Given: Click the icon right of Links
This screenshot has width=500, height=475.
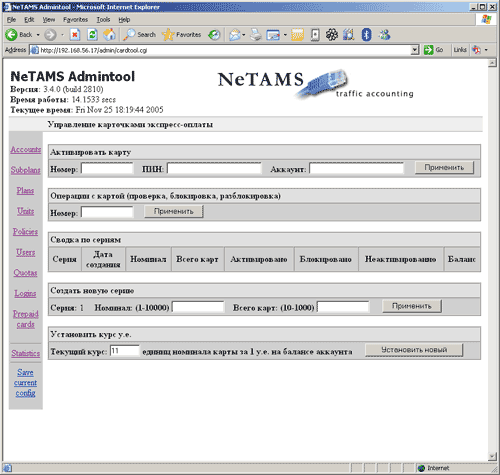Looking at the screenshot, I should (x=476, y=50).
